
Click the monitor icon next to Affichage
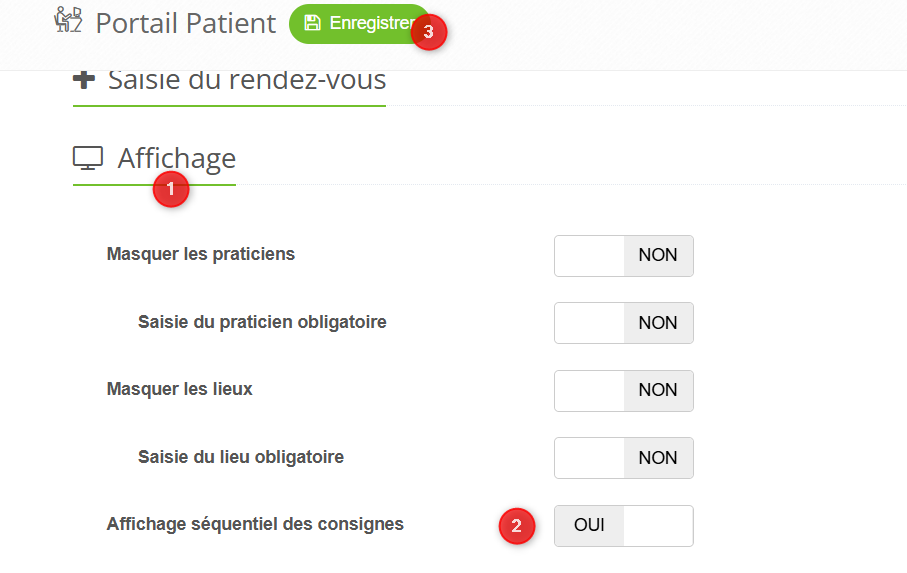coord(88,158)
